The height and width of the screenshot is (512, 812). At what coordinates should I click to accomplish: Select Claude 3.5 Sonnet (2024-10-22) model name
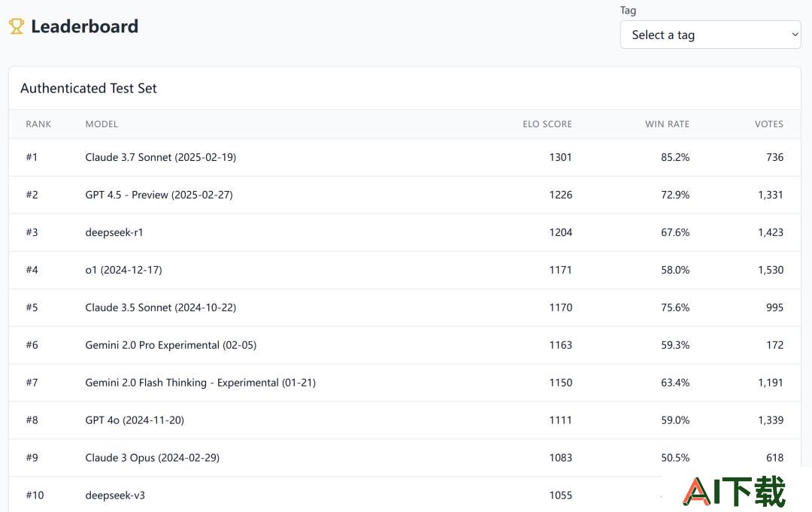point(161,308)
